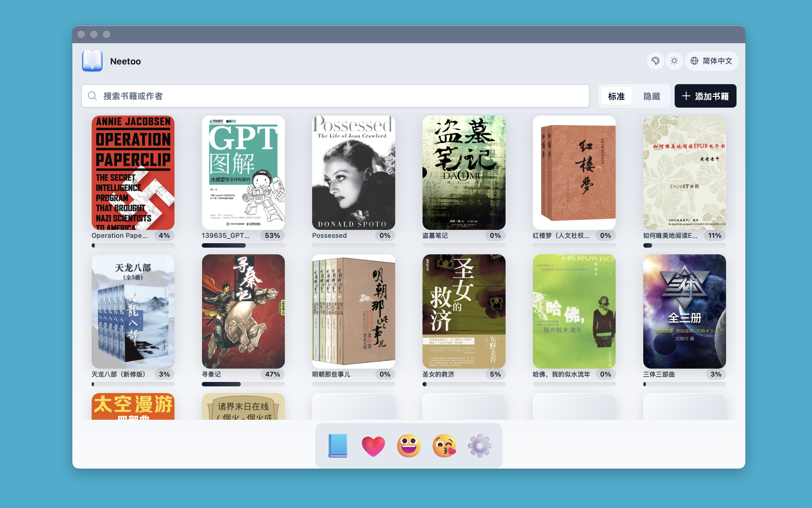Image resolution: width=812 pixels, height=508 pixels.
Task: Open the 盗墓笔记 book cover
Action: coord(464,173)
